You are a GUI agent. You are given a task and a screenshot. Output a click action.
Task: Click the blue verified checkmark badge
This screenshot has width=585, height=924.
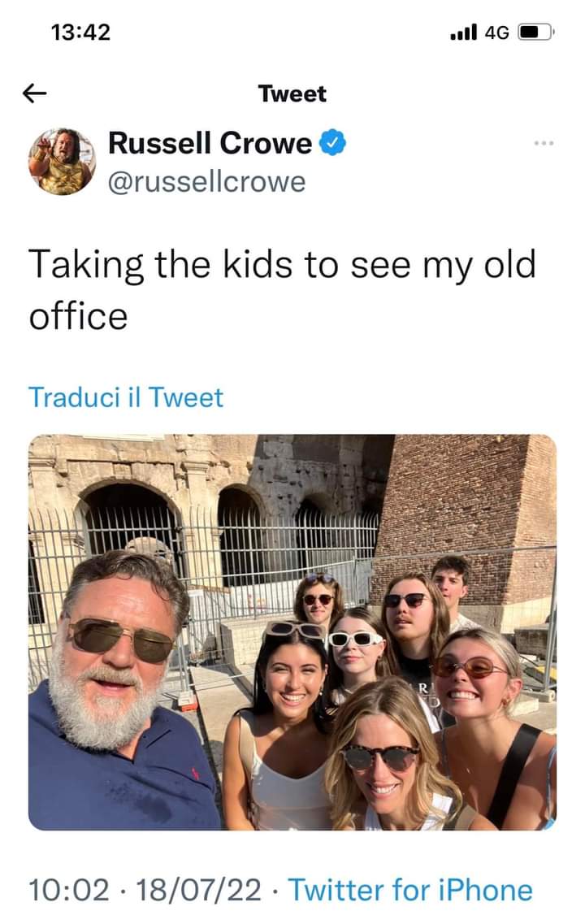[x=333, y=143]
